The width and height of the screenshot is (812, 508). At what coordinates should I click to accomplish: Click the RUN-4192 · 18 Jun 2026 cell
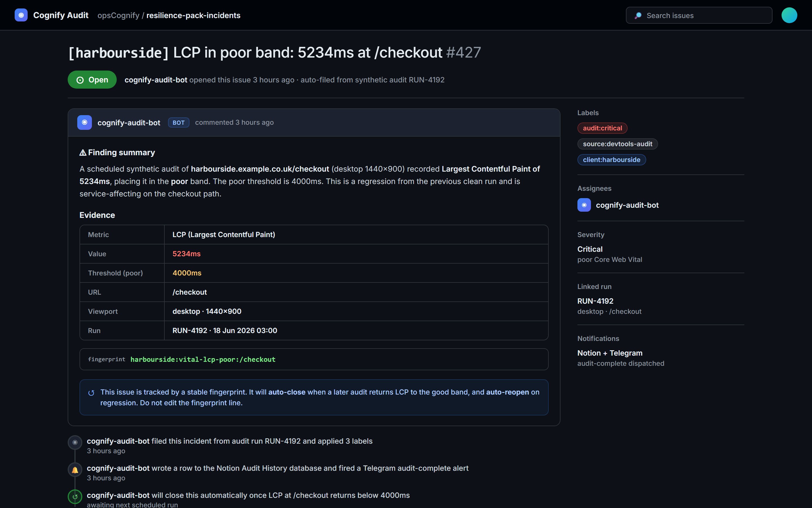tap(356, 330)
